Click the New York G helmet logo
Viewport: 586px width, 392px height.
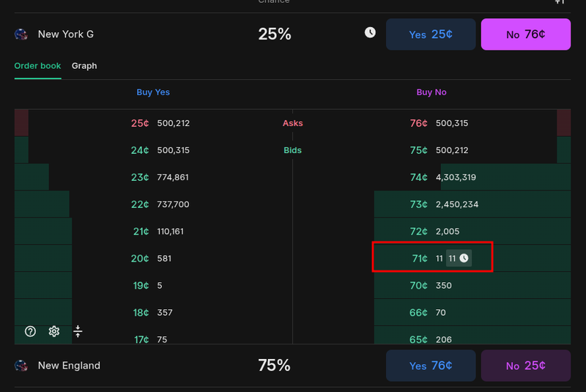pyautogui.click(x=21, y=34)
